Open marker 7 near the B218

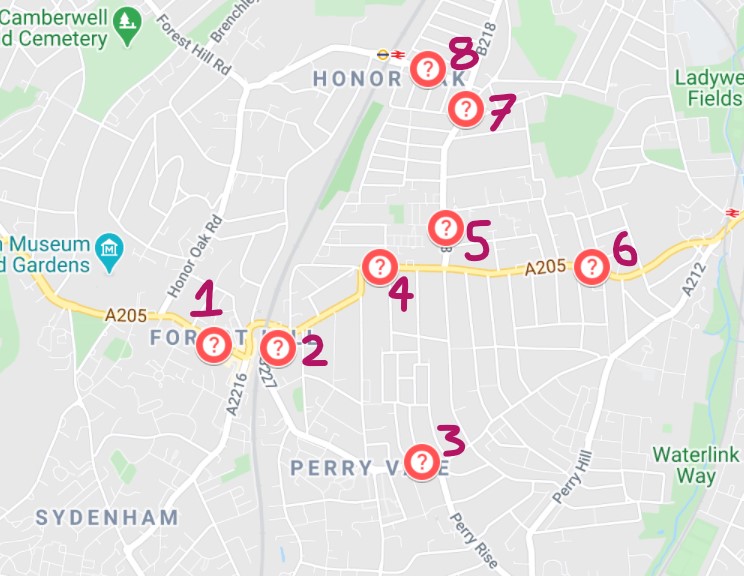click(466, 109)
